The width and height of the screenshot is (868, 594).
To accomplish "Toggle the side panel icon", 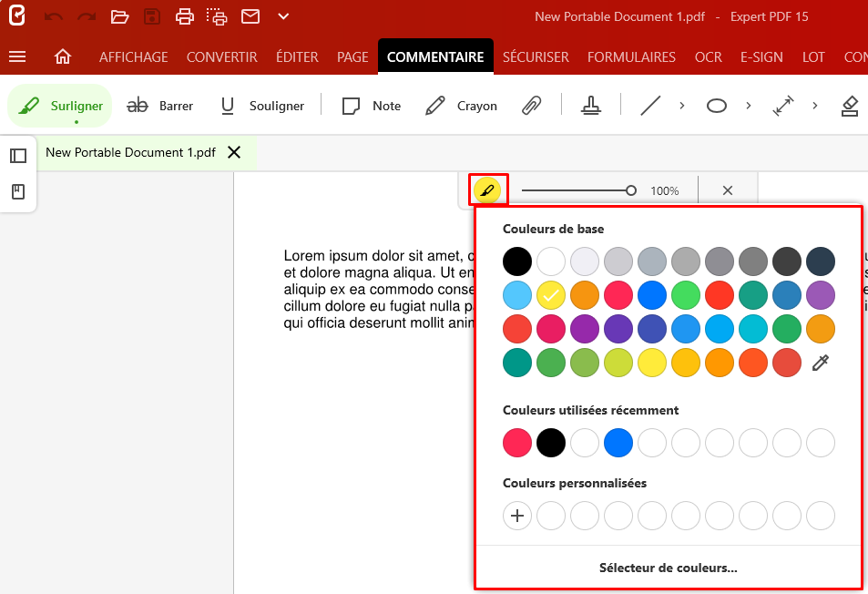I will [18, 156].
